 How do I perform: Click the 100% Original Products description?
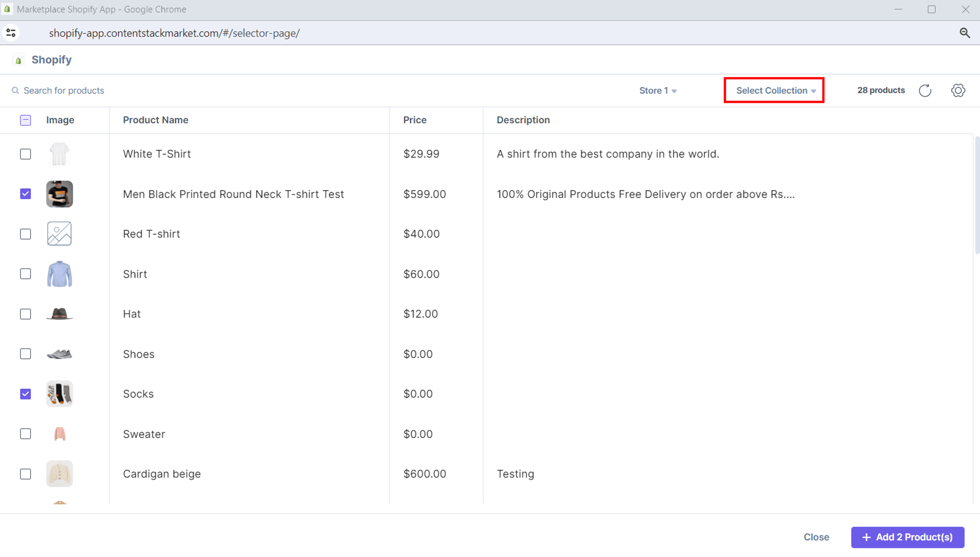pos(645,194)
